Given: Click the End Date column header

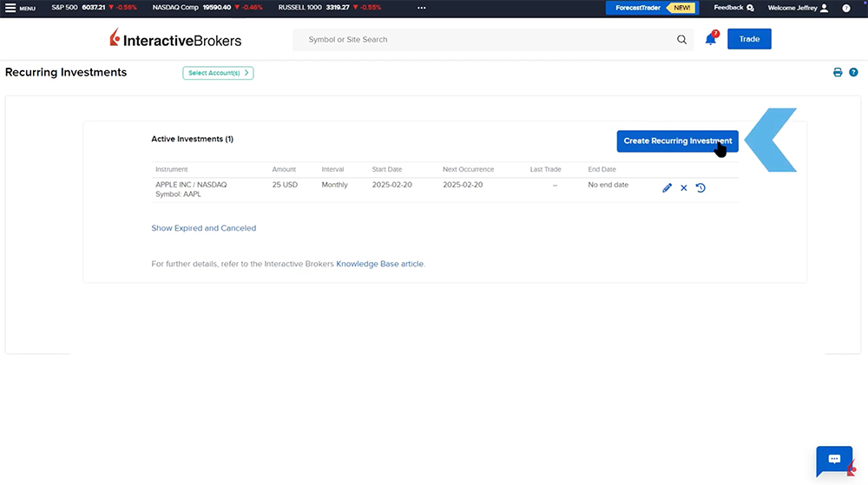Looking at the screenshot, I should pyautogui.click(x=602, y=169).
